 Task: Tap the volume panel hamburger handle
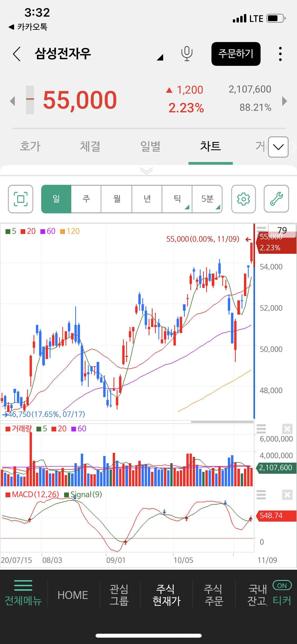click(261, 429)
